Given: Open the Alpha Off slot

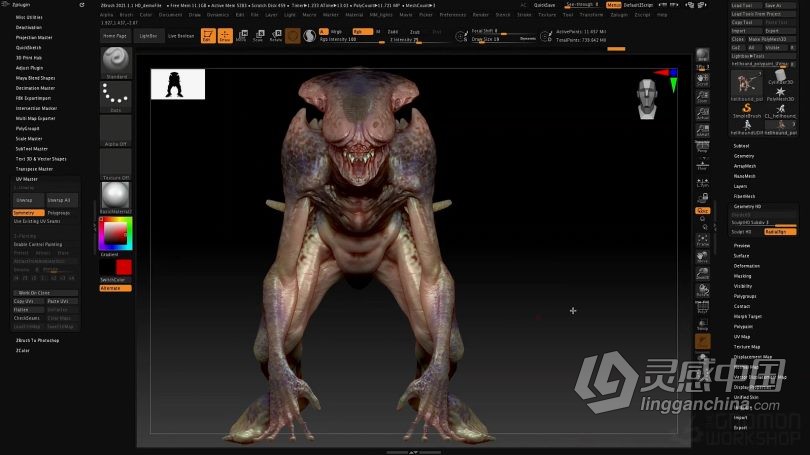Looking at the screenshot, I should (116, 131).
